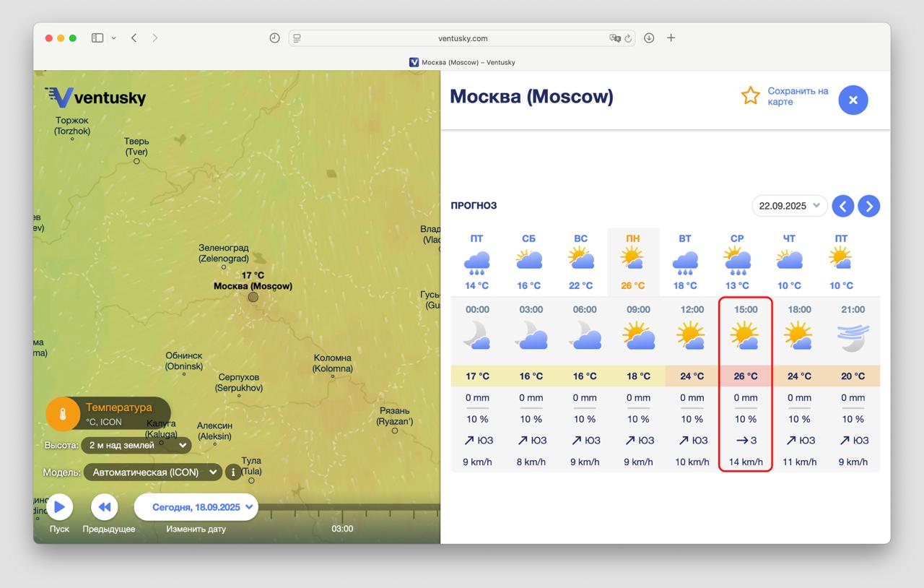Screen dimensions: 924x588
Task: Click the 20 °C temperature cell
Action: 853,376
